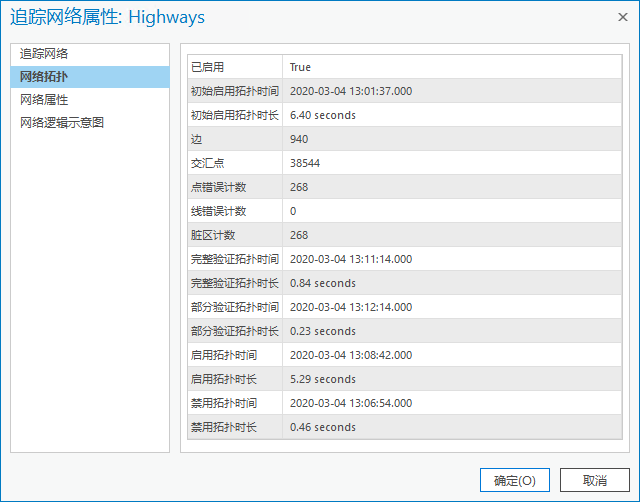640x502 pixels.
Task: Click the 0.23 seconds value cell
Action: click(322, 331)
